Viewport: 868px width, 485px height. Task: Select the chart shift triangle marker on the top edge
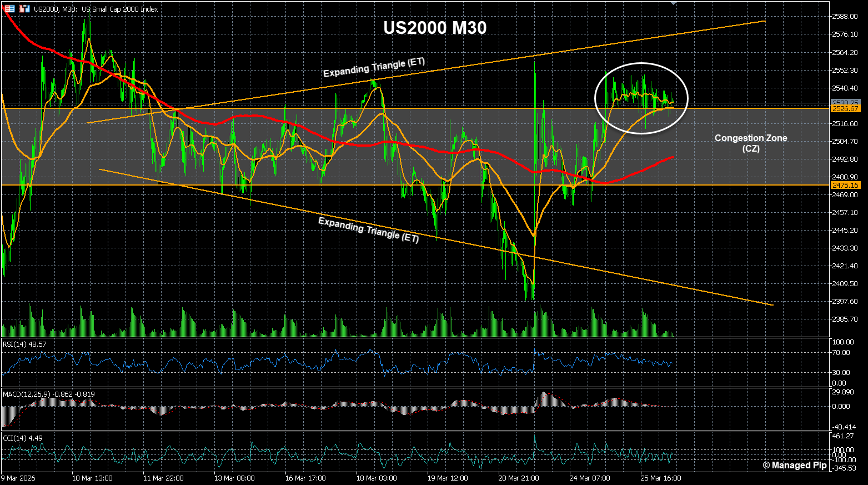[x=673, y=3]
